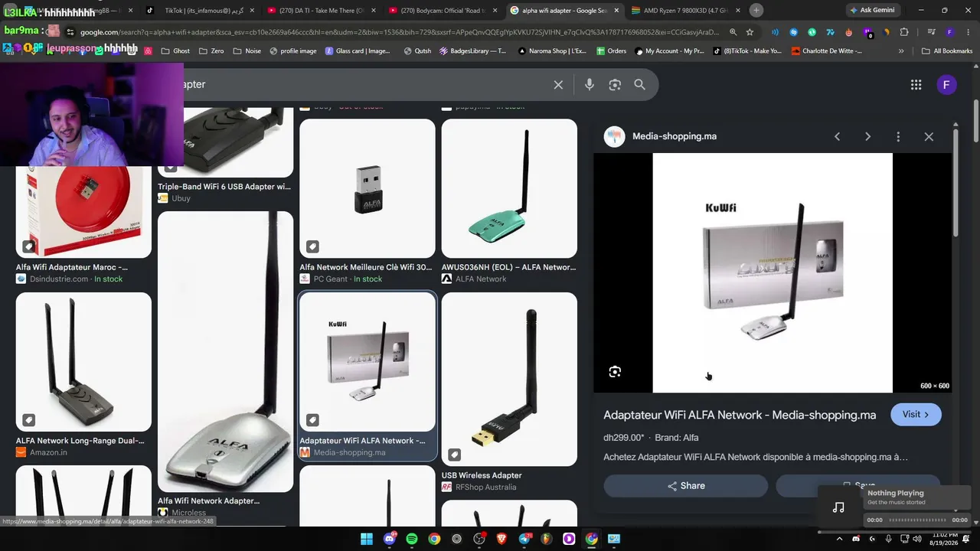The height and width of the screenshot is (551, 980).
Task: Open Chrome media controls icon
Action: pyautogui.click(x=932, y=32)
